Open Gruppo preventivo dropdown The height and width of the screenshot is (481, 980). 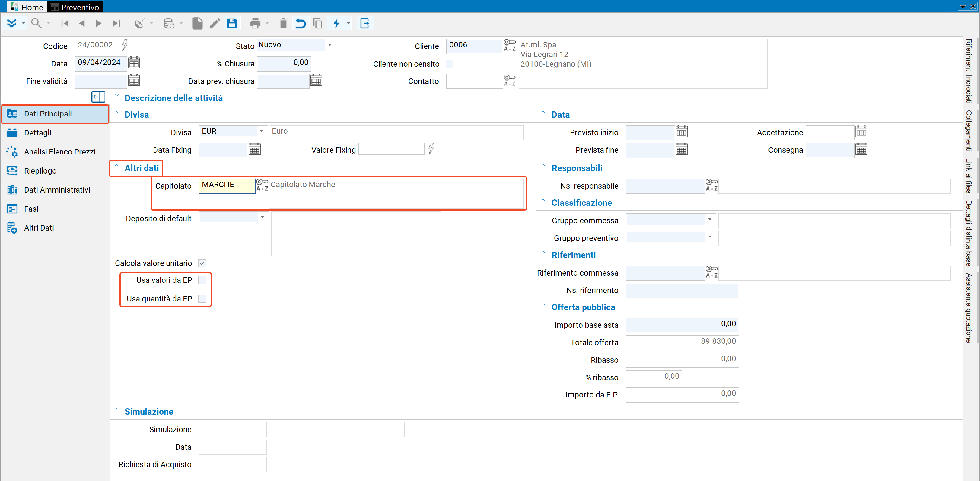coord(710,237)
